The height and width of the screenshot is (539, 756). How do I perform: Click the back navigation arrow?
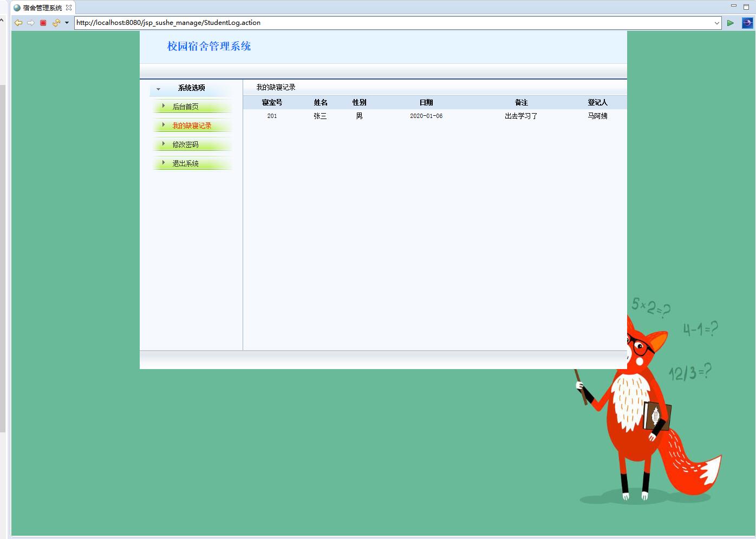[18, 23]
